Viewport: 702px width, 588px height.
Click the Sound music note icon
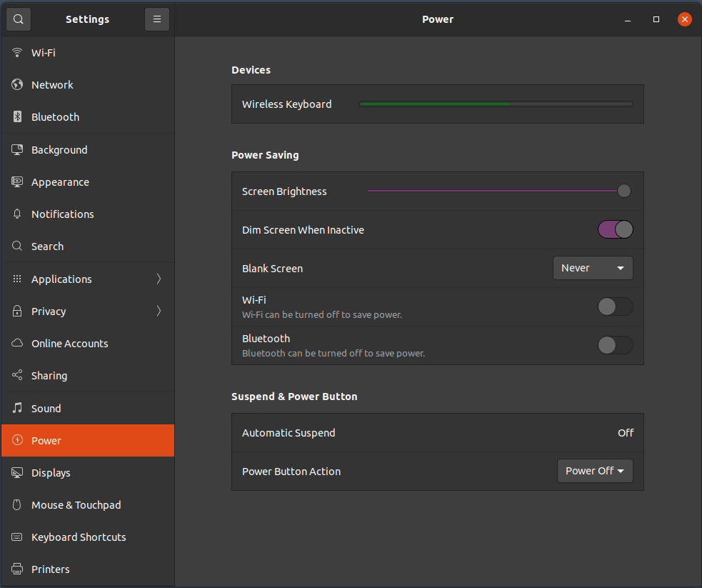point(18,409)
